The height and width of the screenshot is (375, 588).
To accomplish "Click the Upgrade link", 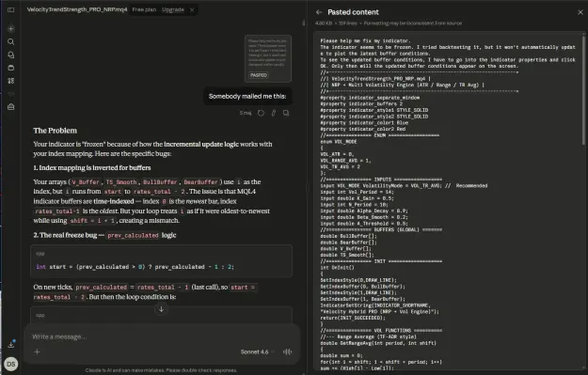I will [x=173, y=9].
